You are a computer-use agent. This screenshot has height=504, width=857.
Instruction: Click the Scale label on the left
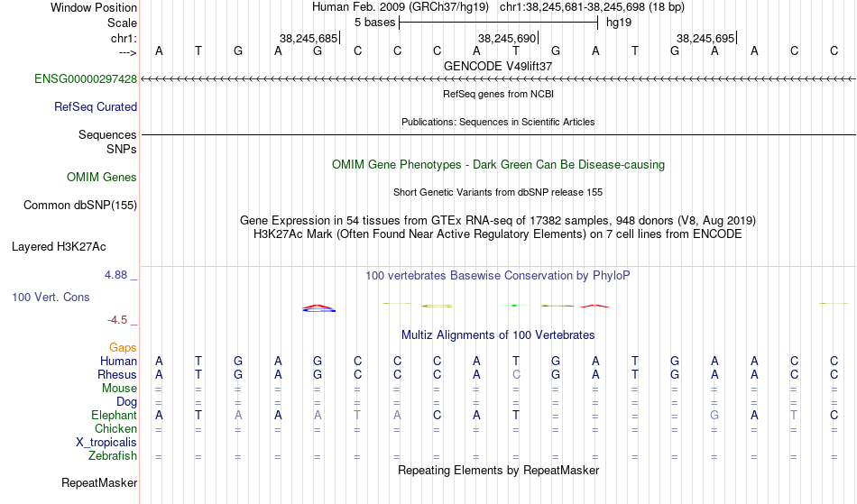point(123,23)
